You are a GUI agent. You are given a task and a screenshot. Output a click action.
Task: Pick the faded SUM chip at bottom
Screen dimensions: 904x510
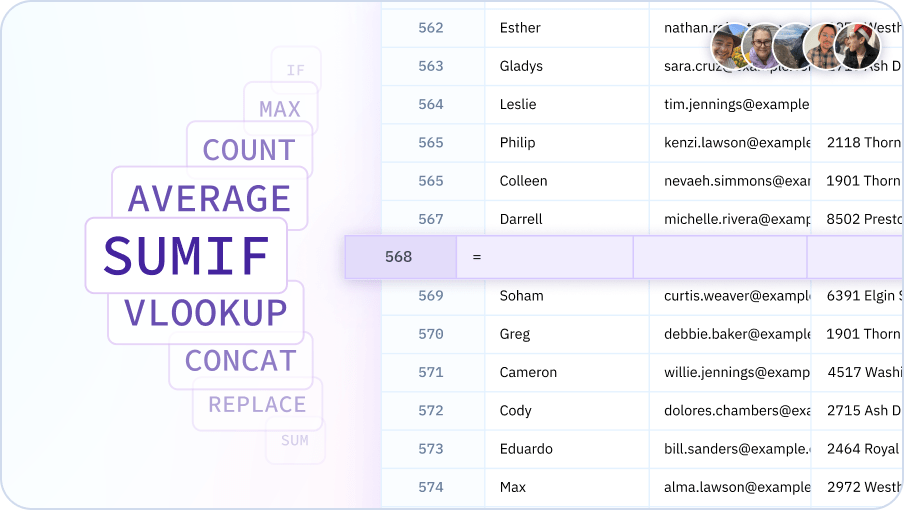(295, 440)
